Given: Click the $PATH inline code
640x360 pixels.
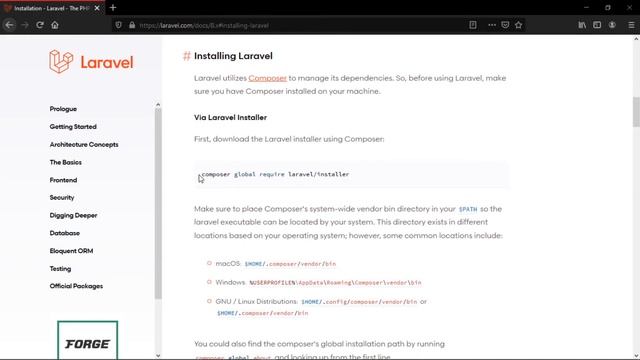Looking at the screenshot, I should point(468,209).
